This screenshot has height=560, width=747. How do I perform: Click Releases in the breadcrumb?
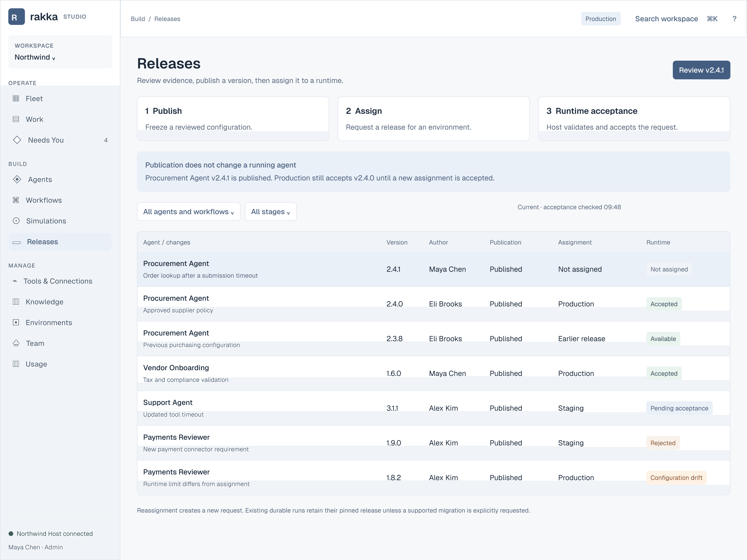(x=167, y=19)
